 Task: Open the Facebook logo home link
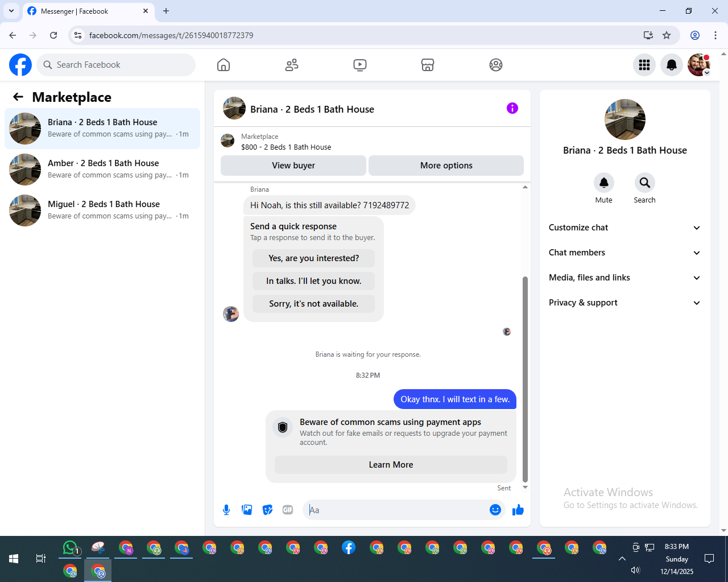(20, 65)
